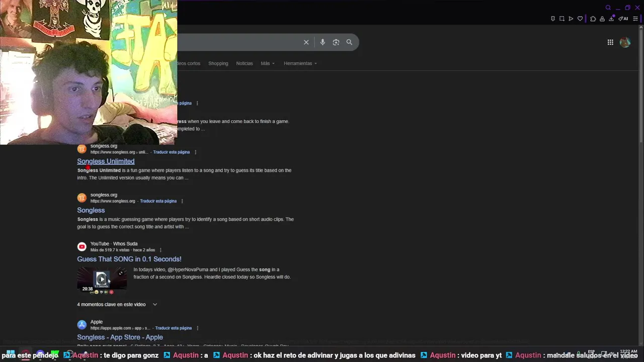Click into the Google search input field
The height and width of the screenshot is (362, 644).
click(239, 42)
